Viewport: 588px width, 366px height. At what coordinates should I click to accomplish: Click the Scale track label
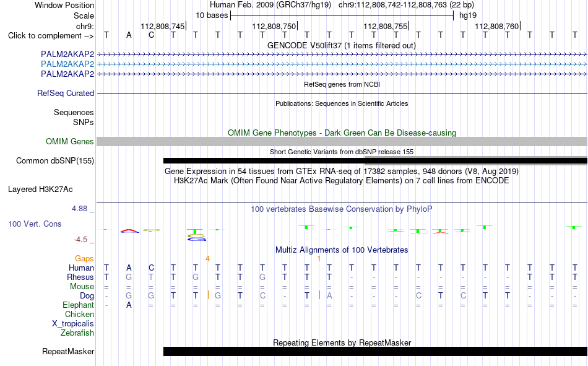pos(84,15)
